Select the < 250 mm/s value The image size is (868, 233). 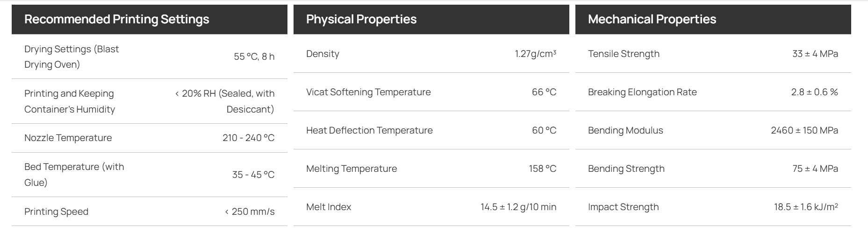[250, 212]
